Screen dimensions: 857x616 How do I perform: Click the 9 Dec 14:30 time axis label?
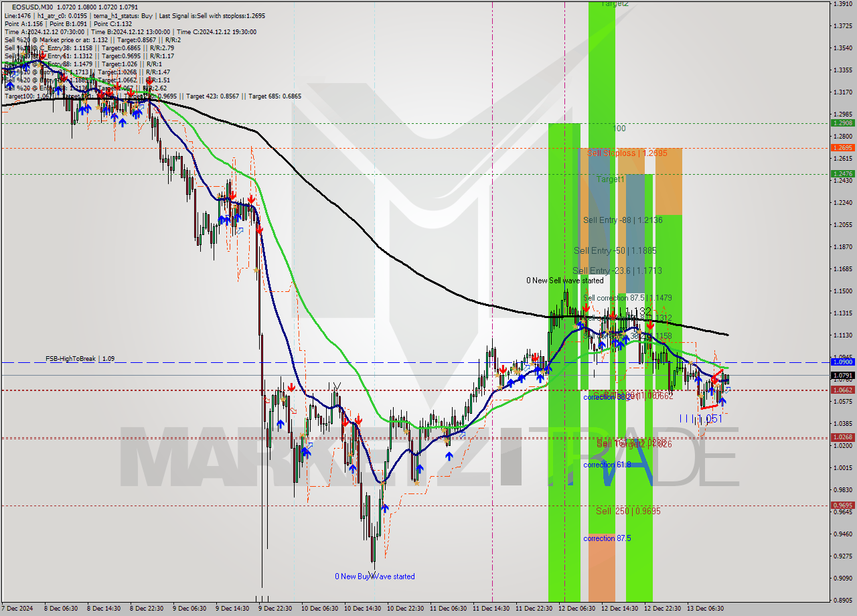point(232,609)
